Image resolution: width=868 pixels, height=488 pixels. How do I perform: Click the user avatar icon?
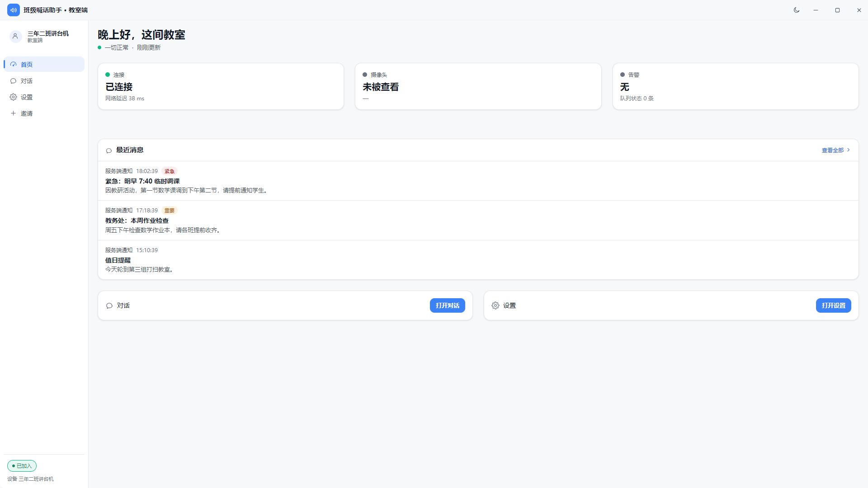tap(15, 36)
